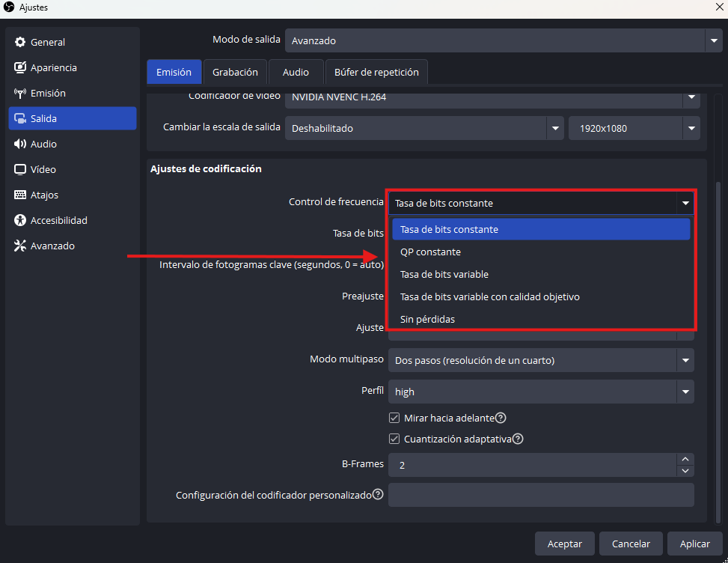The height and width of the screenshot is (563, 728).
Task: Open General settings via gear icon
Action: 20,43
